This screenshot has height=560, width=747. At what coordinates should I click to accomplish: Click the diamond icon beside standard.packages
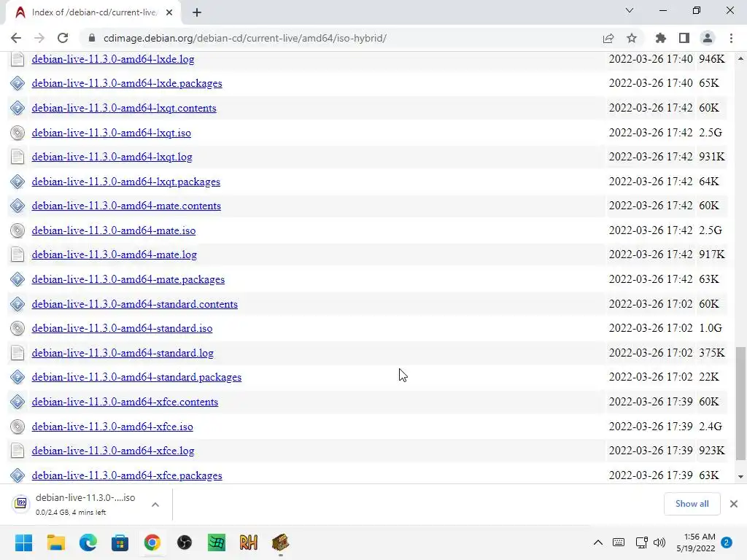(x=18, y=377)
